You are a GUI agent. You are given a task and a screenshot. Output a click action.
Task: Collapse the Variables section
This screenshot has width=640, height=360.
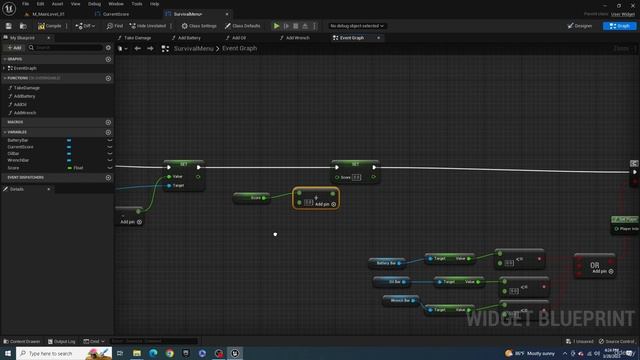pos(5,132)
